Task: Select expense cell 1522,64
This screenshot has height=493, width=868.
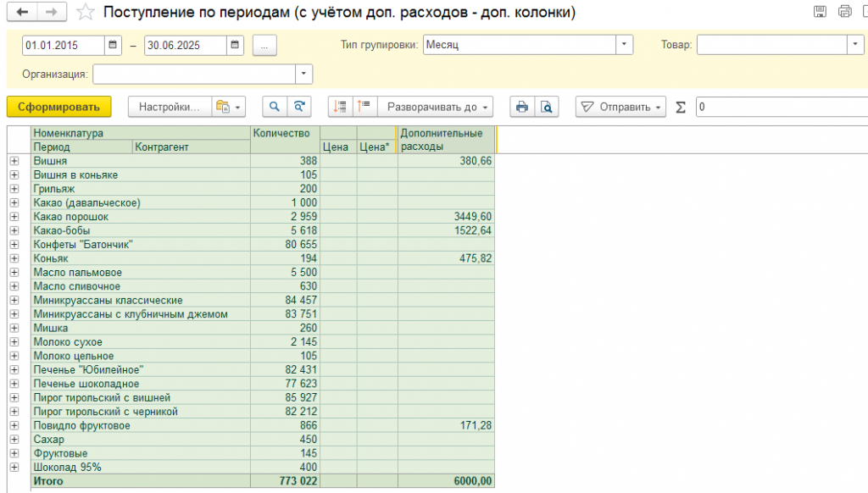Action: click(x=446, y=230)
